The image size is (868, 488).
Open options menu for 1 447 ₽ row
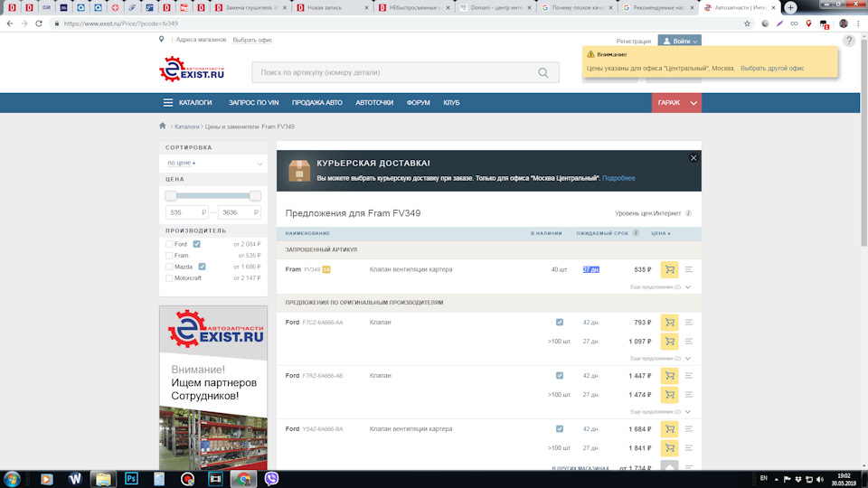pos(689,376)
